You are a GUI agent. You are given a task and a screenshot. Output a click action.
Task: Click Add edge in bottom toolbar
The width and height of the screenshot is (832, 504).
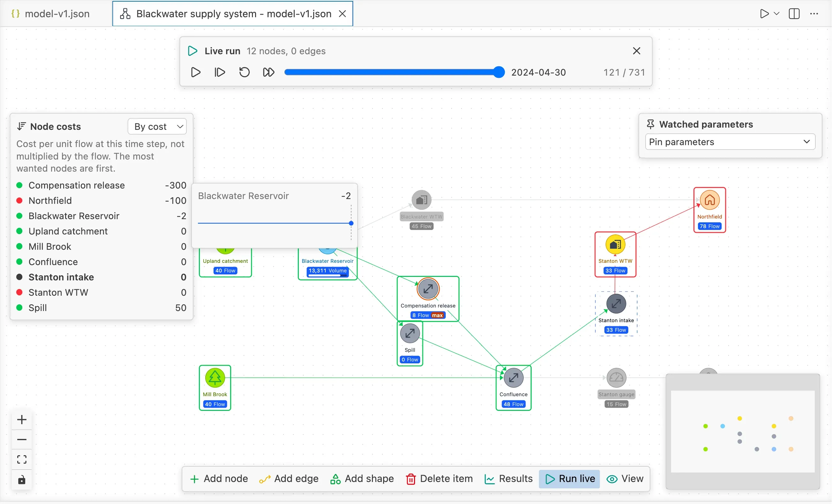pos(289,479)
